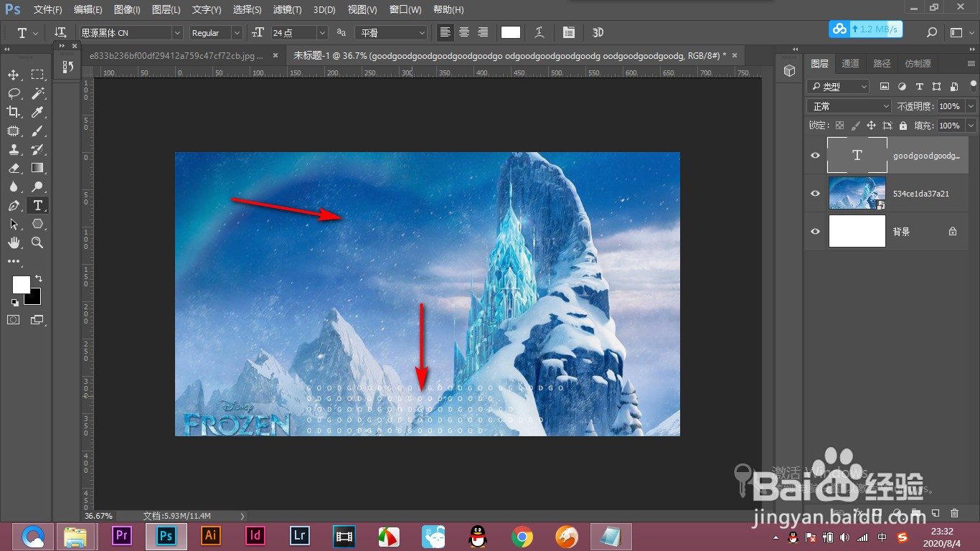Delete layer with trash icon
This screenshot has height=551, width=980.
(x=954, y=513)
